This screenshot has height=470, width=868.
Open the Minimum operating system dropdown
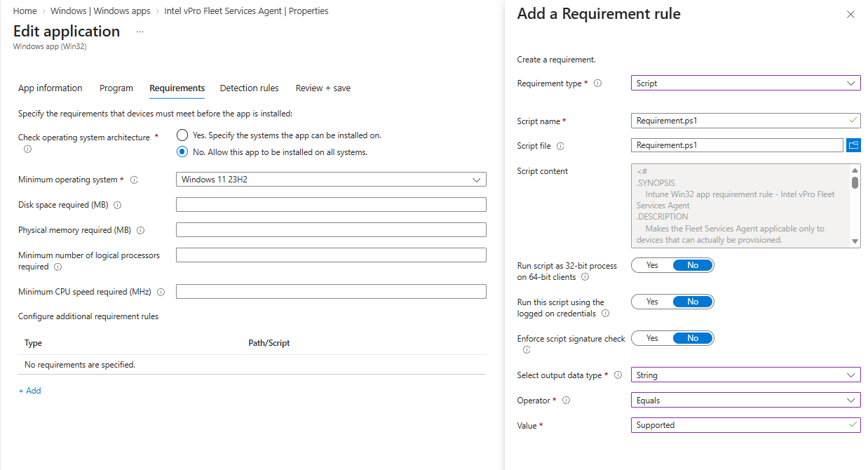331,180
